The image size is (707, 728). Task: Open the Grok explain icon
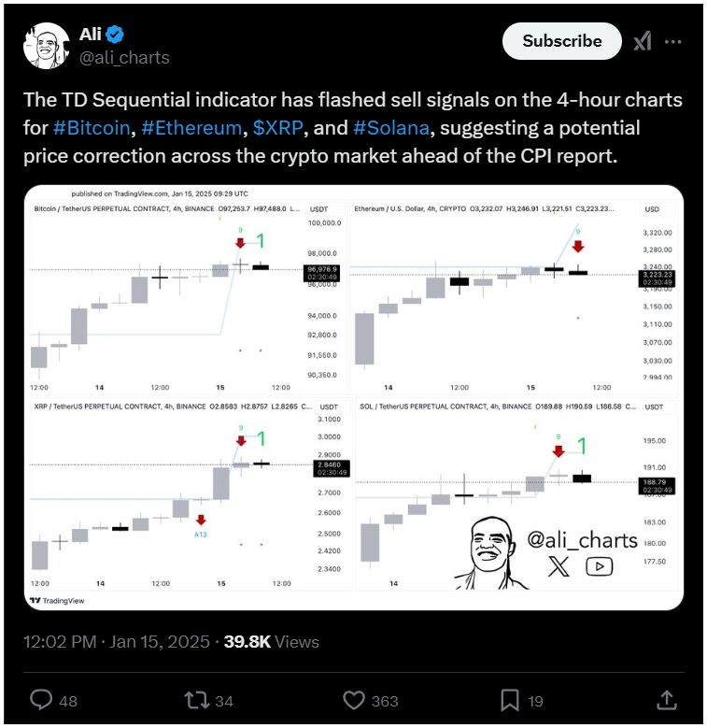click(643, 41)
